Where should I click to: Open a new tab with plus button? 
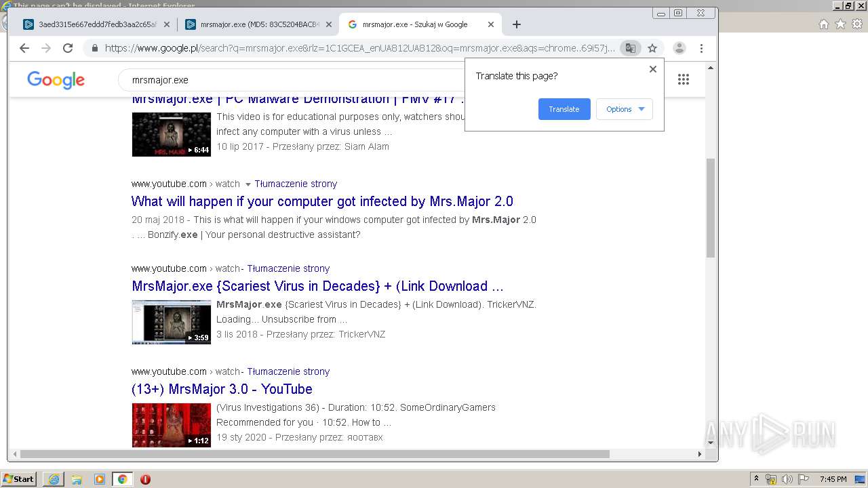(517, 24)
